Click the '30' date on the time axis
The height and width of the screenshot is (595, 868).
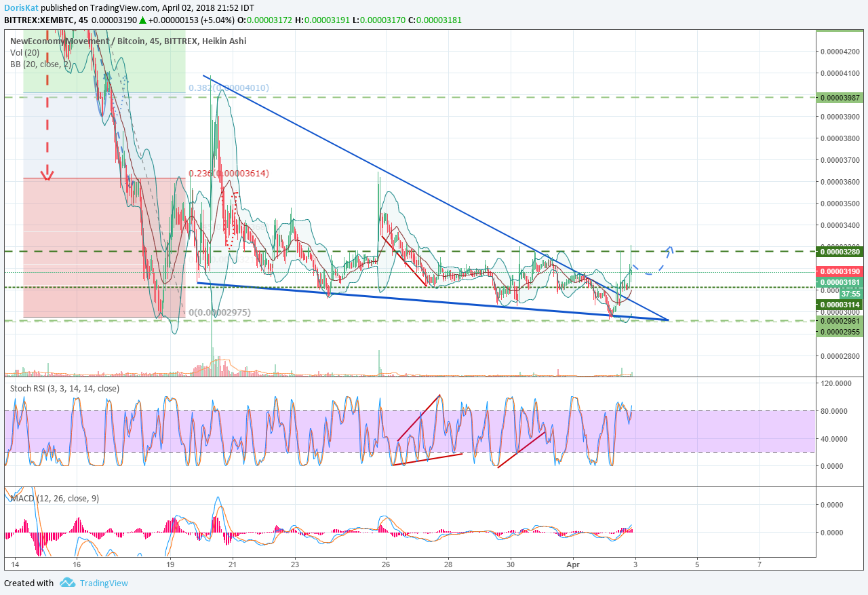coord(511,564)
